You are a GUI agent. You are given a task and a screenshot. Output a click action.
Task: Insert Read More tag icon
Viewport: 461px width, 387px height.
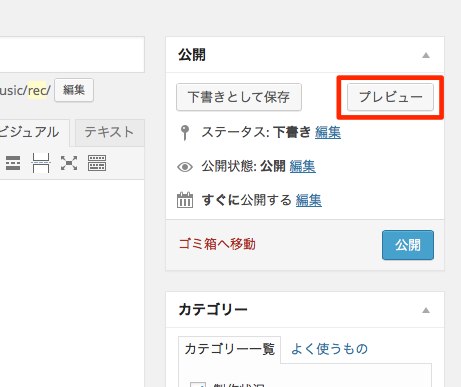[x=13, y=163]
